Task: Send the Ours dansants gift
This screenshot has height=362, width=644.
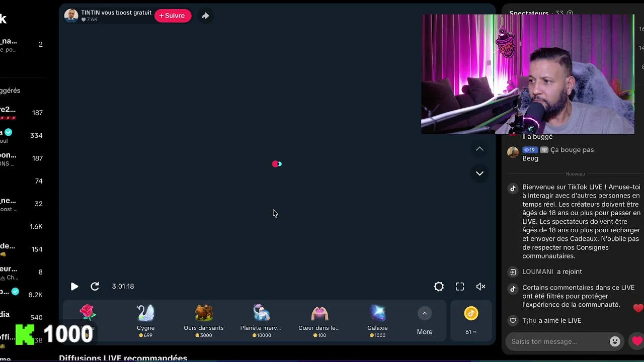Action: 204,320
